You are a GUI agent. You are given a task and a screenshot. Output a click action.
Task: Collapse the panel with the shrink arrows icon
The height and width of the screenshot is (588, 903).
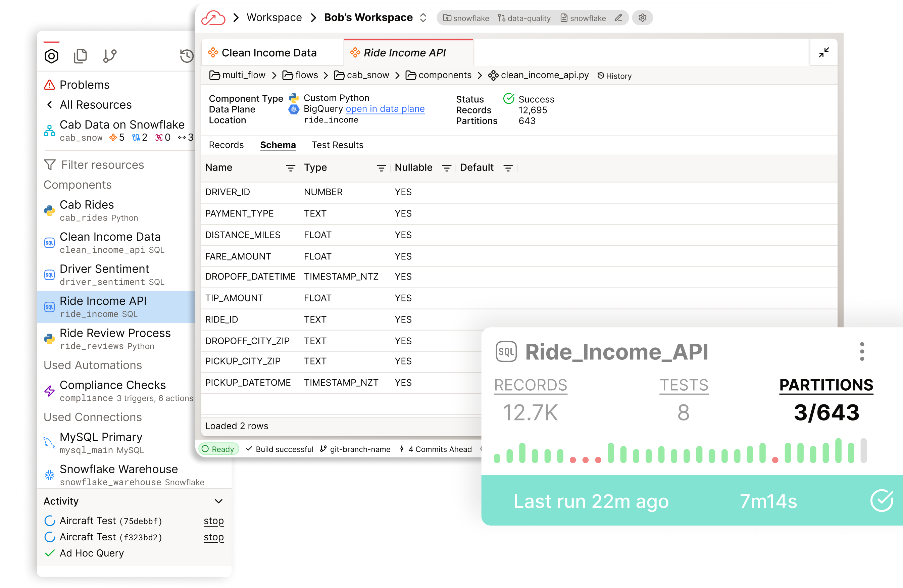click(x=823, y=52)
